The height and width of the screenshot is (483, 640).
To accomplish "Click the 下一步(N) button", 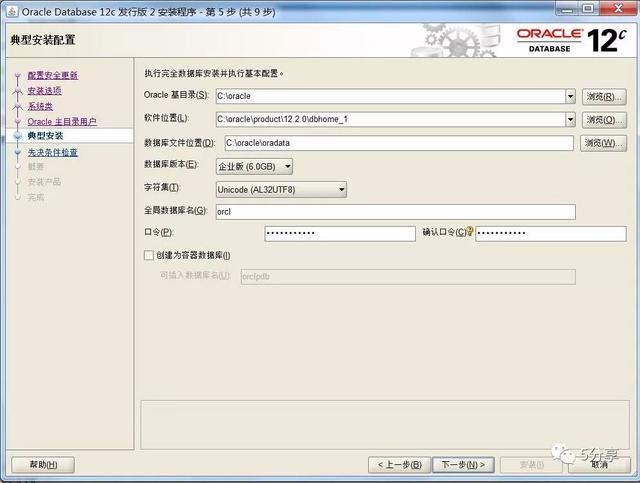I will point(463,465).
